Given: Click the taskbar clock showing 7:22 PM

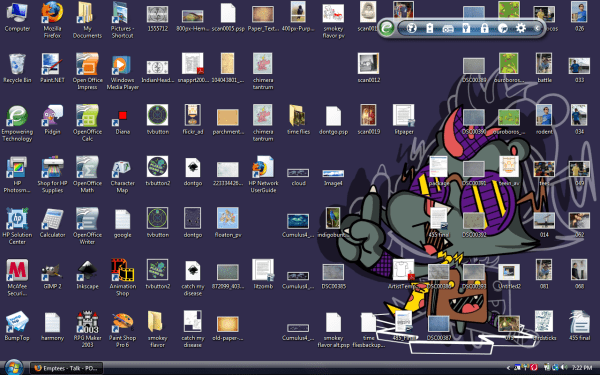Looking at the screenshot, I should click(582, 368).
